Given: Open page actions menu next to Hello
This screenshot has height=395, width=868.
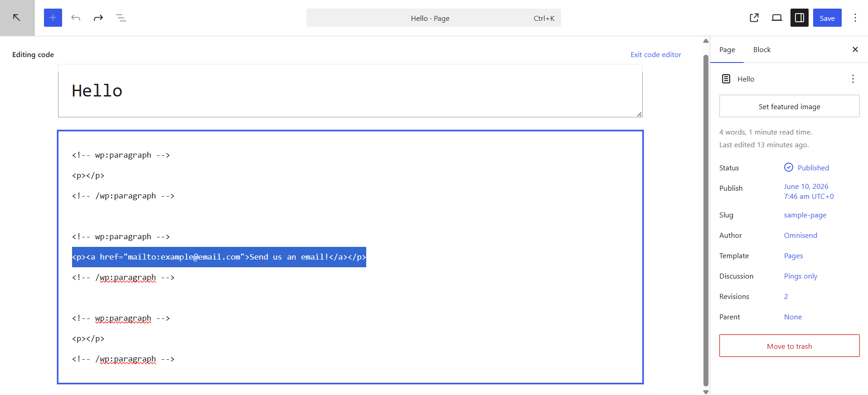Looking at the screenshot, I should point(853,79).
